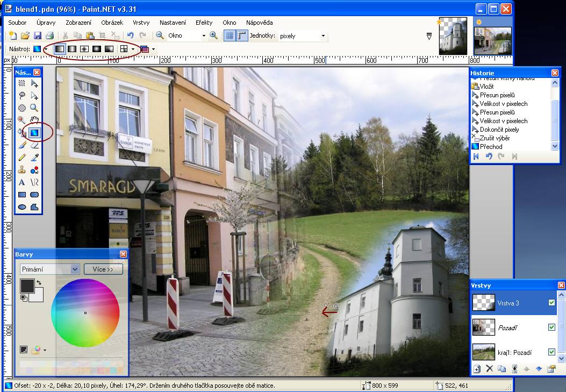The width and height of the screenshot is (566, 392).
Task: Toggle the pixel grid button
Action: 229,36
